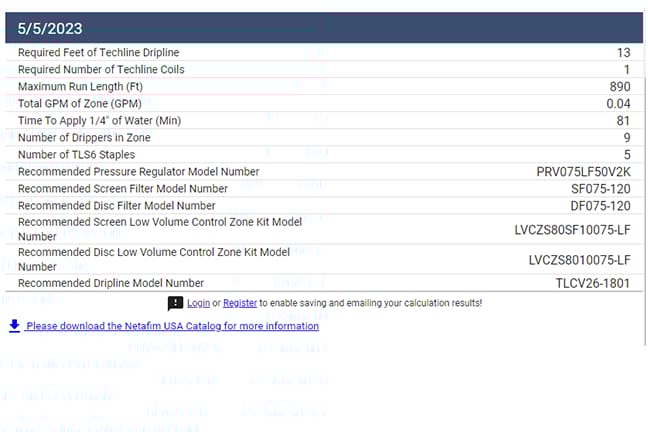Select the Required Number of Techline Coils label
Viewport: 648px width, 432px height.
point(101,69)
